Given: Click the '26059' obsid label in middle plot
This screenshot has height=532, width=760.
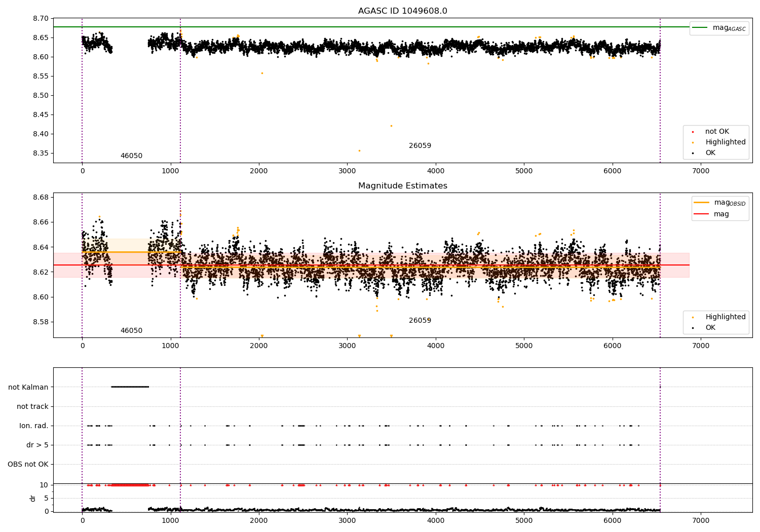Looking at the screenshot, I should (420, 321).
